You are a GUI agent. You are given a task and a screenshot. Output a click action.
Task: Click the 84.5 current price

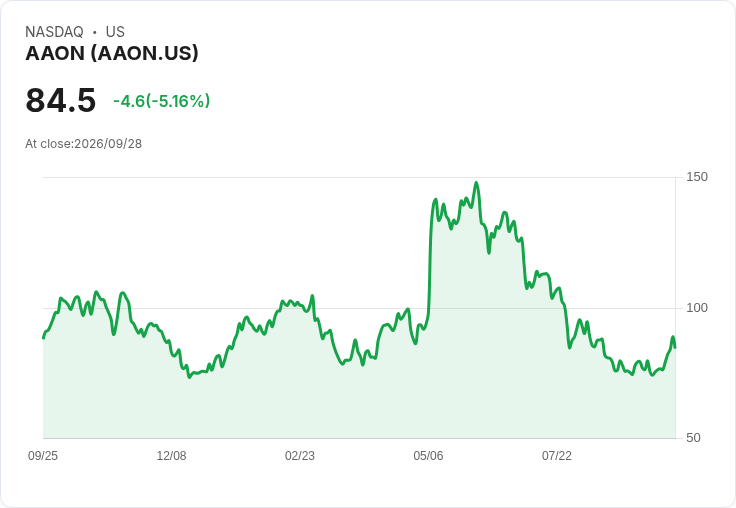(61, 100)
